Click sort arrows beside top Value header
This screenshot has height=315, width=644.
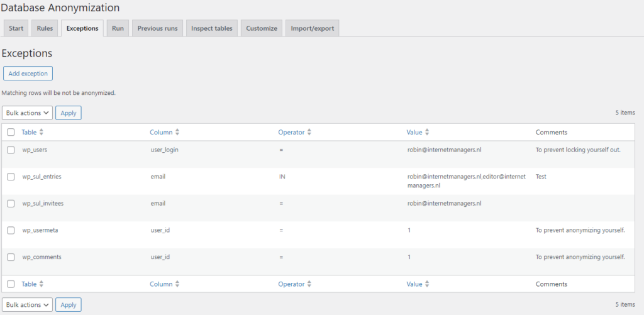coord(428,133)
